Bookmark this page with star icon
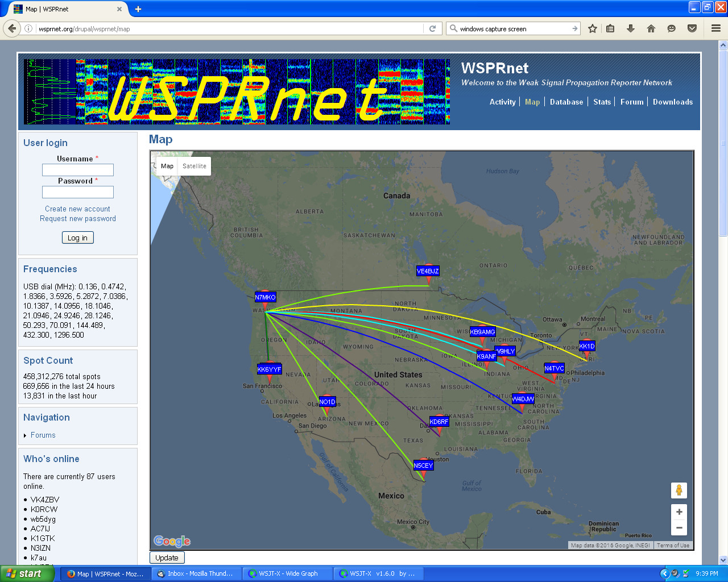 click(x=593, y=28)
